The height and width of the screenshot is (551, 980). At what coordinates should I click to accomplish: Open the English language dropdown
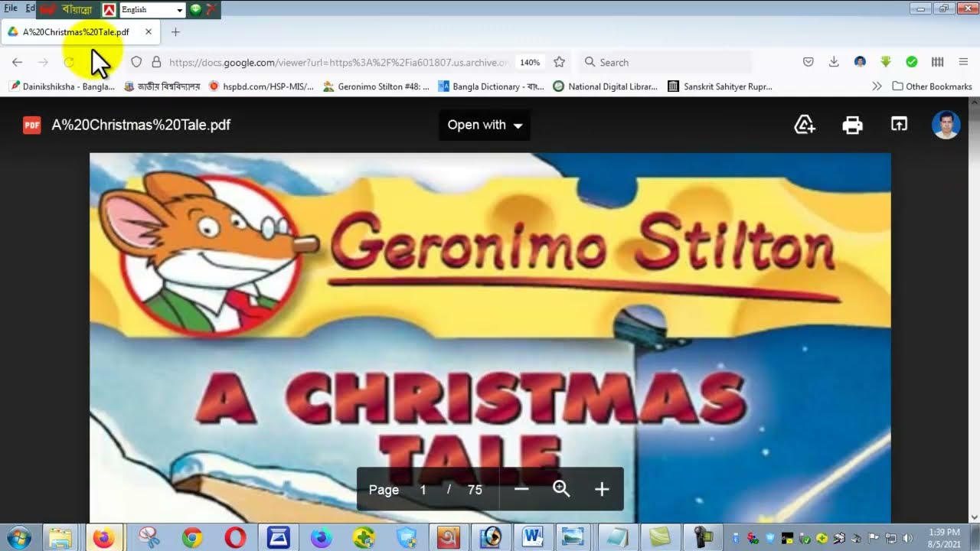[152, 10]
